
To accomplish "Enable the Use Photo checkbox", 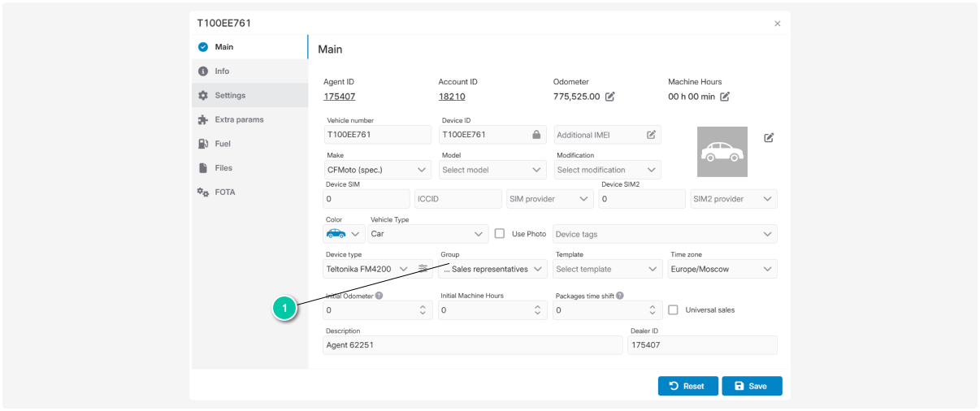I will tap(500, 234).
